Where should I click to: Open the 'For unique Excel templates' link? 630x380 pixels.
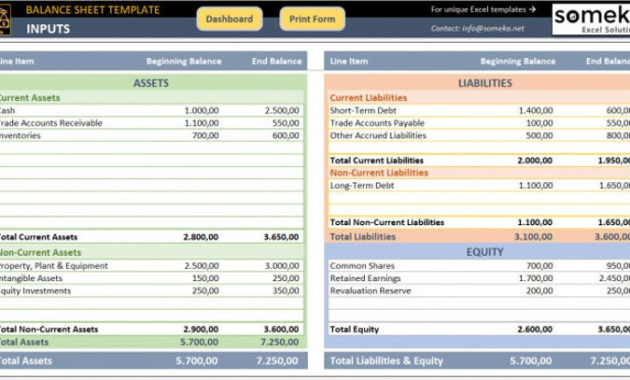(483, 9)
